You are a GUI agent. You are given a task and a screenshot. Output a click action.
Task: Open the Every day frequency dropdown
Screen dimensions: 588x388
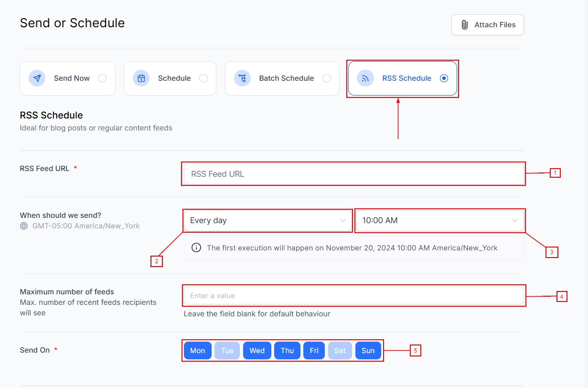[x=268, y=221]
